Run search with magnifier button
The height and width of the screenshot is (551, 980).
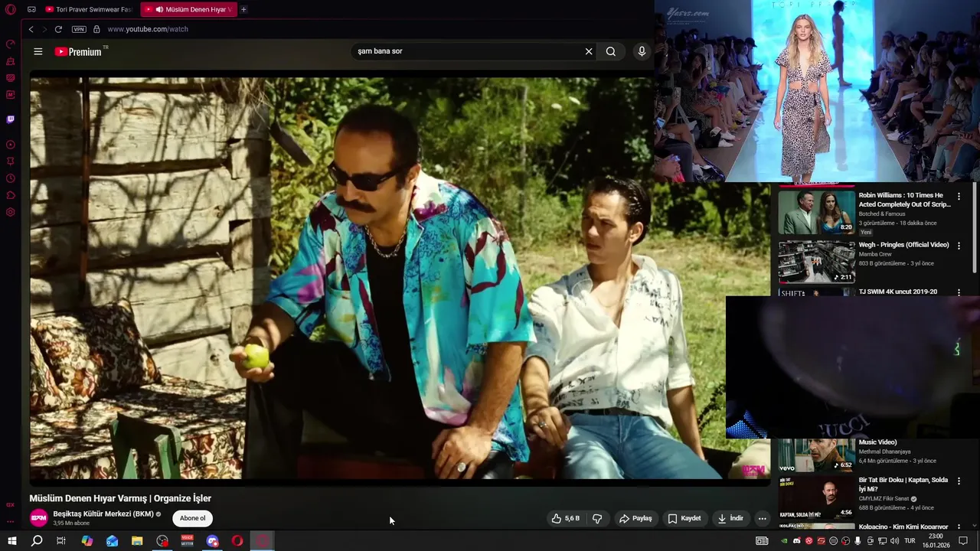tap(610, 51)
